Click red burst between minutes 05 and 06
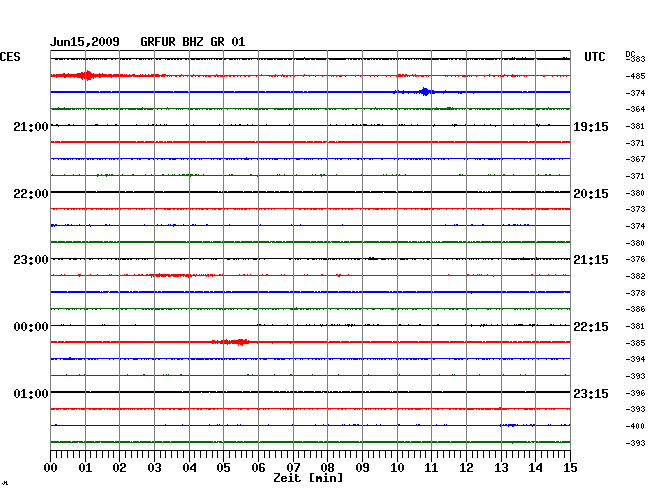This screenshot has height=494, width=650. click(231, 342)
